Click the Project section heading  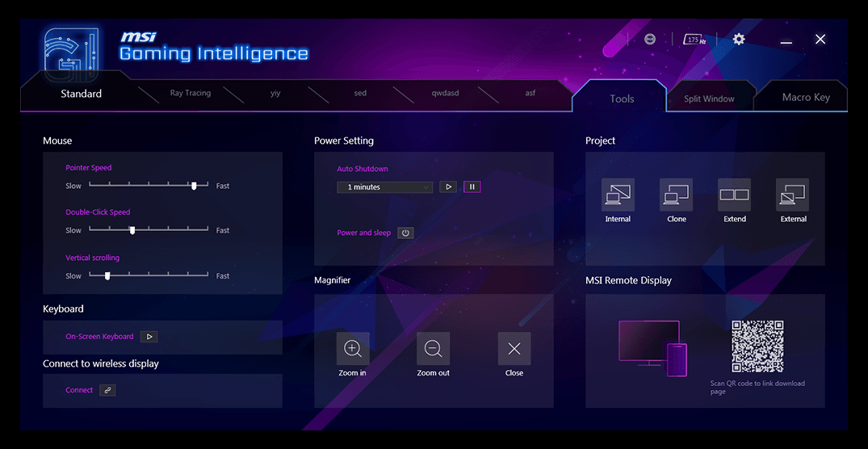pyautogui.click(x=600, y=141)
